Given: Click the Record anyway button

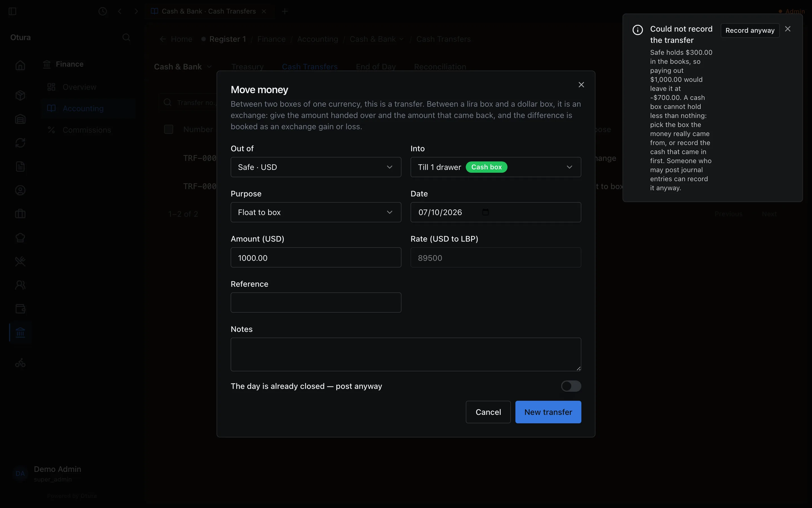Looking at the screenshot, I should click(750, 30).
